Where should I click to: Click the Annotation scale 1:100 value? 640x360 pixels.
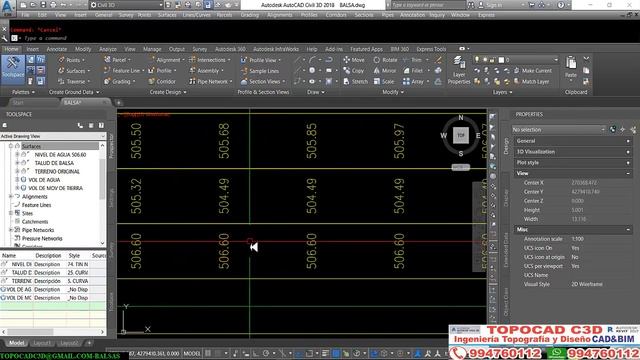(x=578, y=239)
